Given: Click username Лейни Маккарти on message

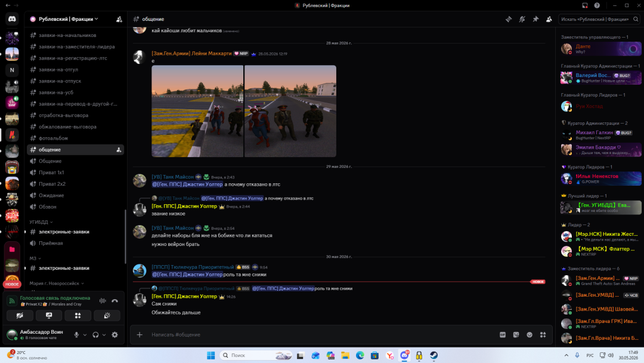Looking at the screenshot, I should coord(191,54).
